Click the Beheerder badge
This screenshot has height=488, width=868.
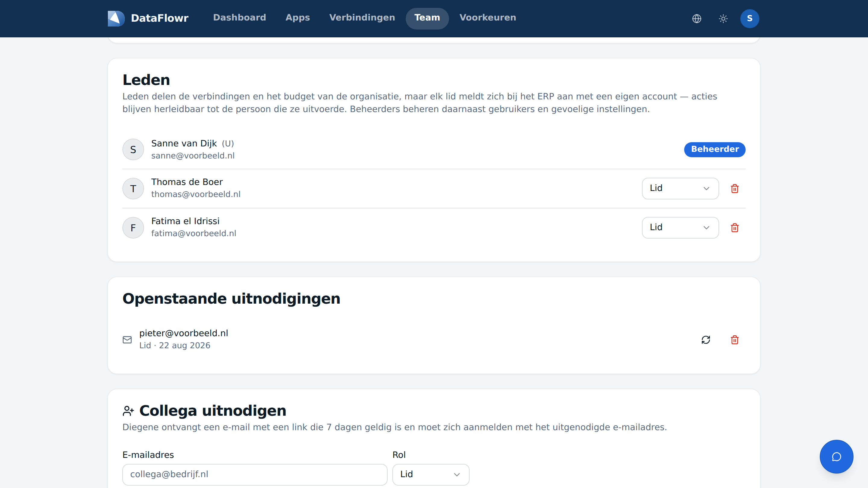coord(714,149)
